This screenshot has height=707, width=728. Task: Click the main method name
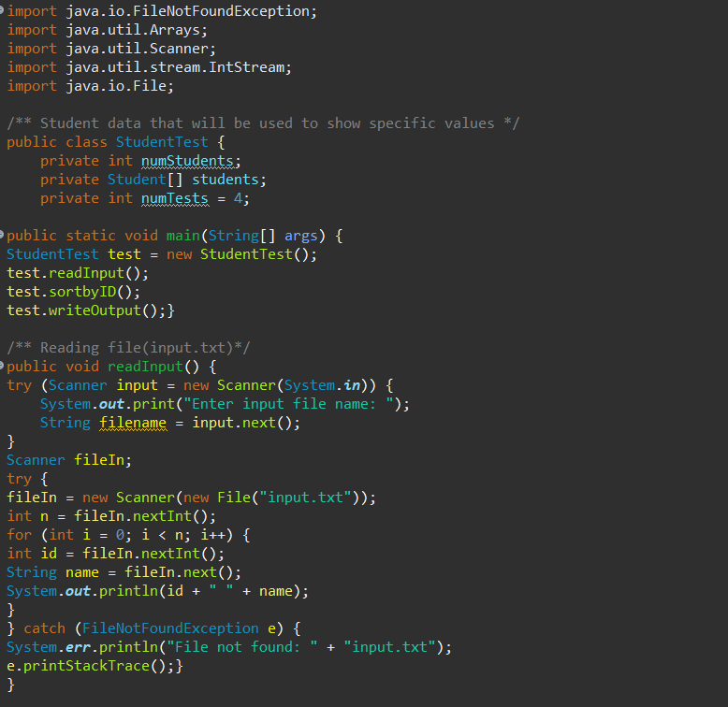[182, 236]
